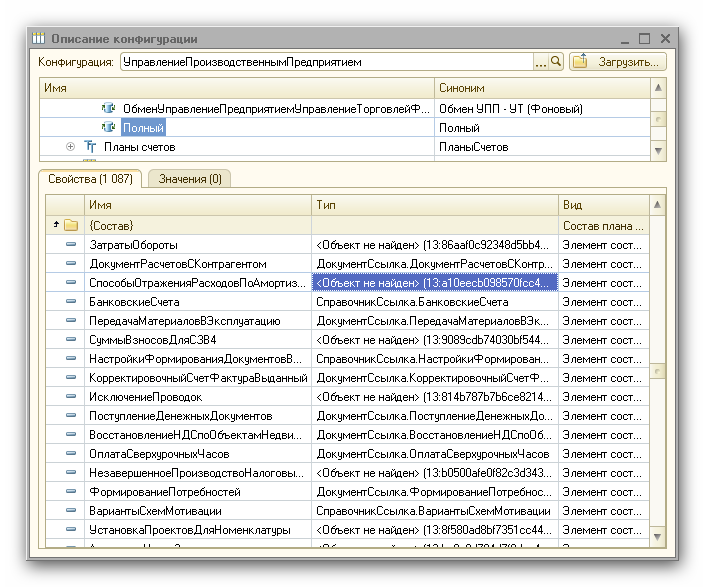Click the magnifier search icon next to configuration
Image resolution: width=705 pixels, height=587 pixels.
(556, 62)
